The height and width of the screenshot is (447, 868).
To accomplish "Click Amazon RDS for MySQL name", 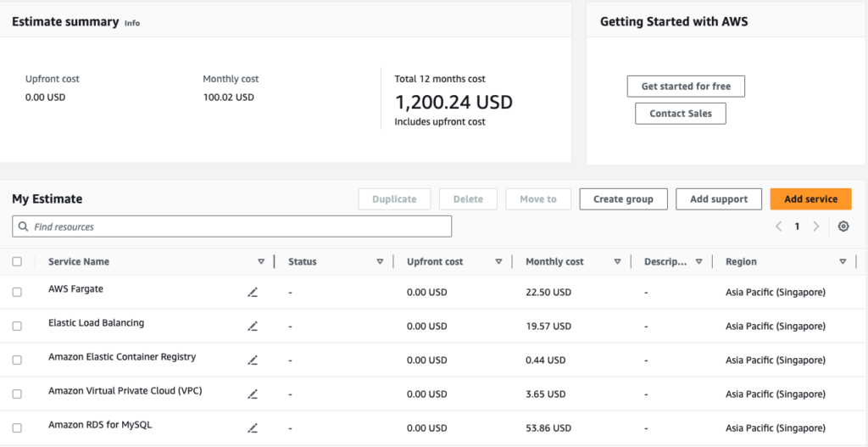I will [x=100, y=425].
